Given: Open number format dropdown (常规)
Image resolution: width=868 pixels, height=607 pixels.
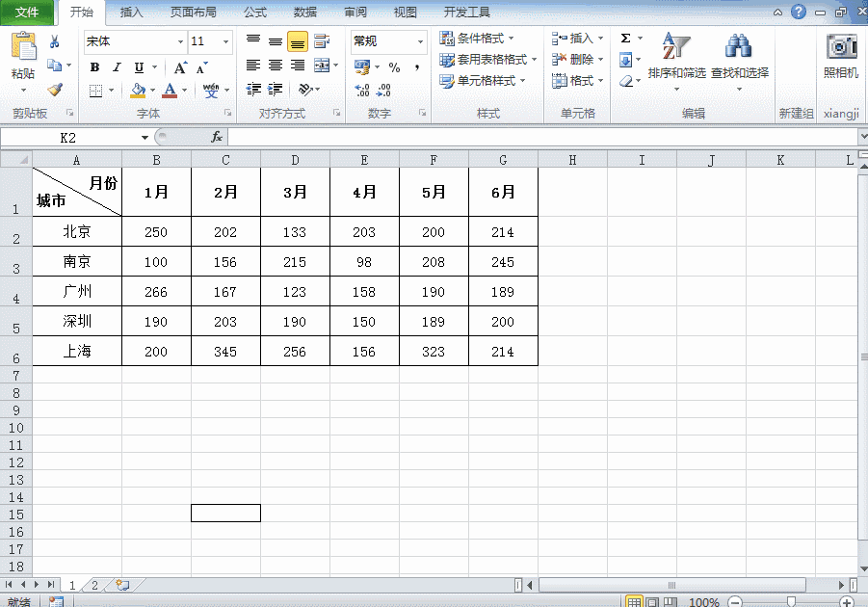Looking at the screenshot, I should tap(421, 41).
